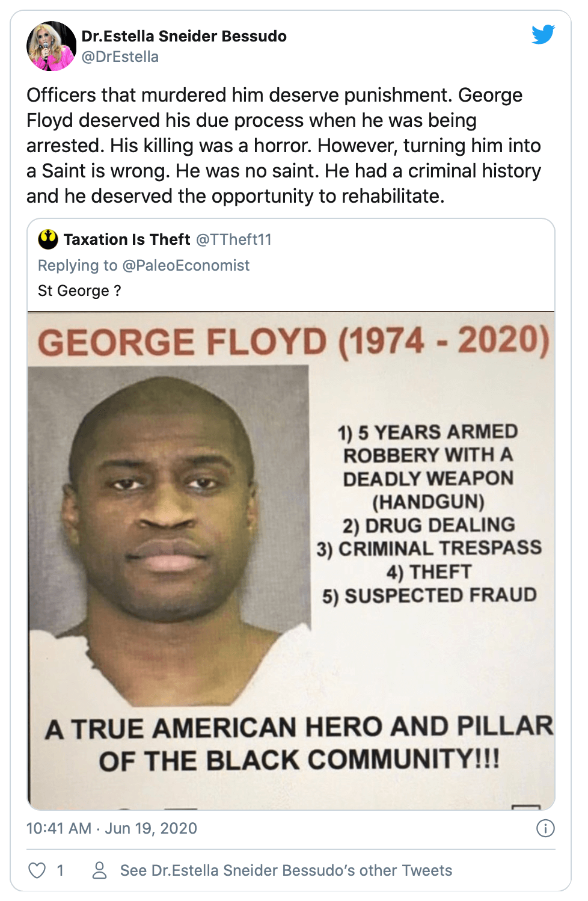
Task: See Dr.Estella Sneider Bessudo's other Tweets
Action: pyautogui.click(x=286, y=870)
